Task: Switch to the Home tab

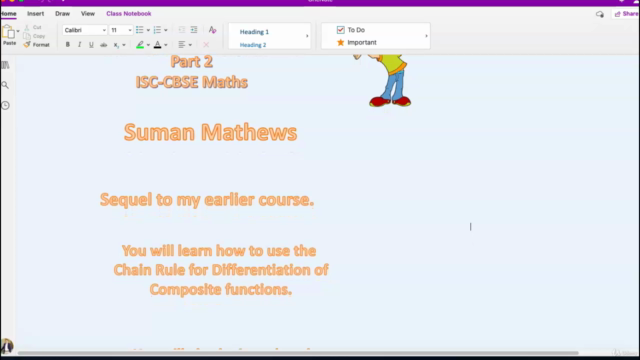Action: [x=8, y=14]
